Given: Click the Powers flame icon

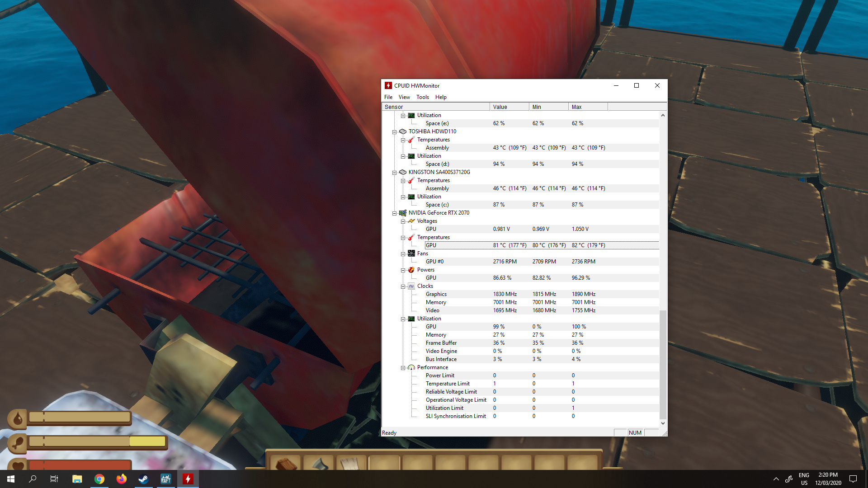Looking at the screenshot, I should [x=411, y=270].
